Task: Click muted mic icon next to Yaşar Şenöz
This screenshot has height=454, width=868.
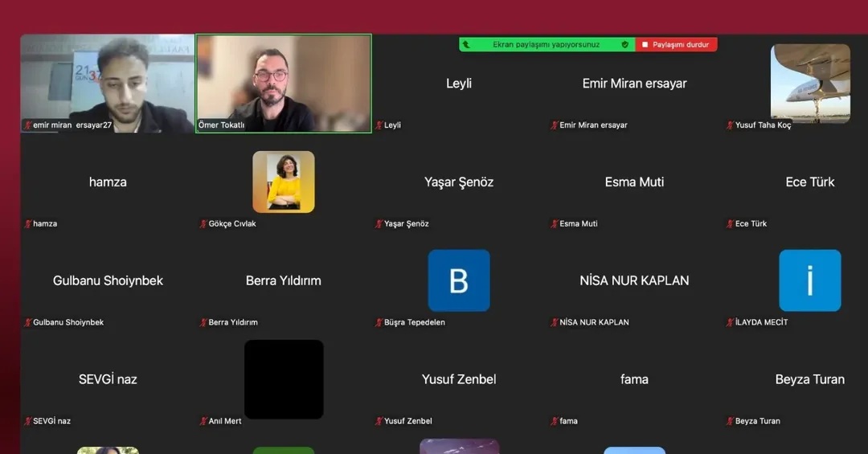Action: pos(379,224)
